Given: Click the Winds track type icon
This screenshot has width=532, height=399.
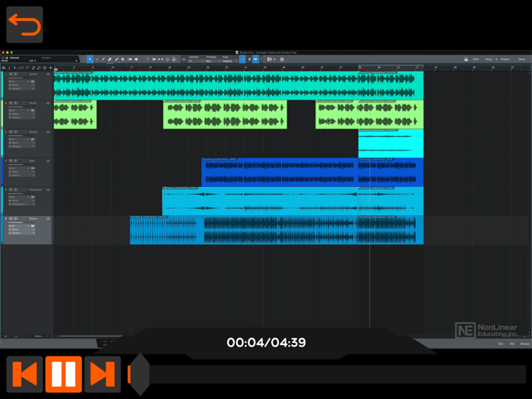Looking at the screenshot, I should pos(48,103).
